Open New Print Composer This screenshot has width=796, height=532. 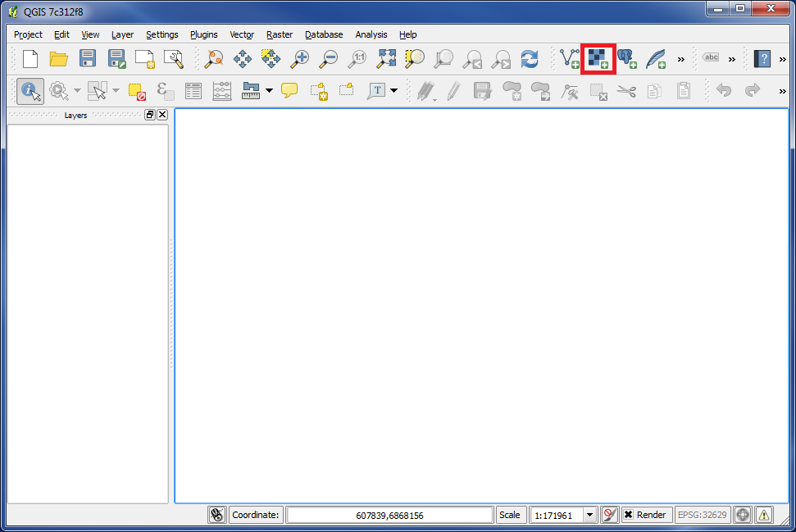tap(144, 59)
